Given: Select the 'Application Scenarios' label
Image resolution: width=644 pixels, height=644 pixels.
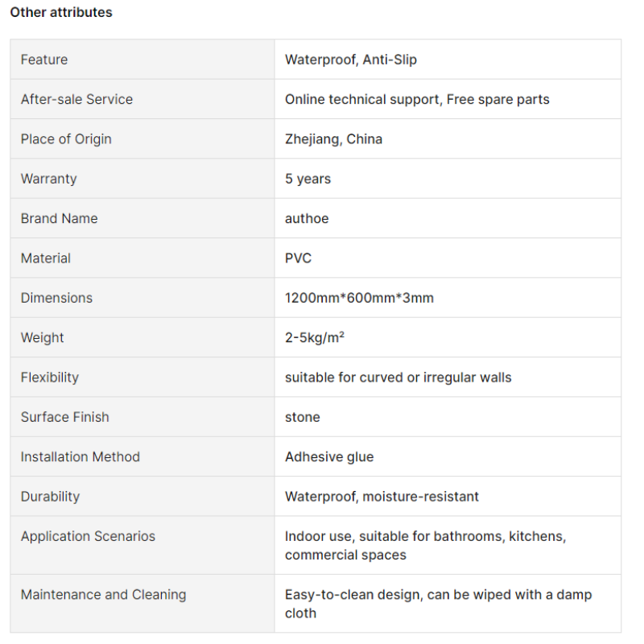Looking at the screenshot, I should point(88,536).
